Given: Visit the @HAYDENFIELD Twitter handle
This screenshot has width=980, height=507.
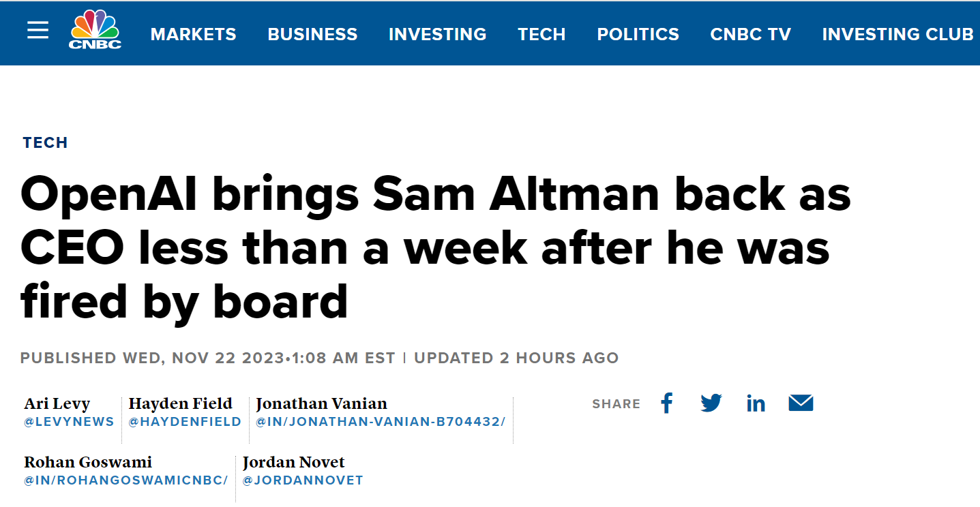Looking at the screenshot, I should (x=185, y=422).
